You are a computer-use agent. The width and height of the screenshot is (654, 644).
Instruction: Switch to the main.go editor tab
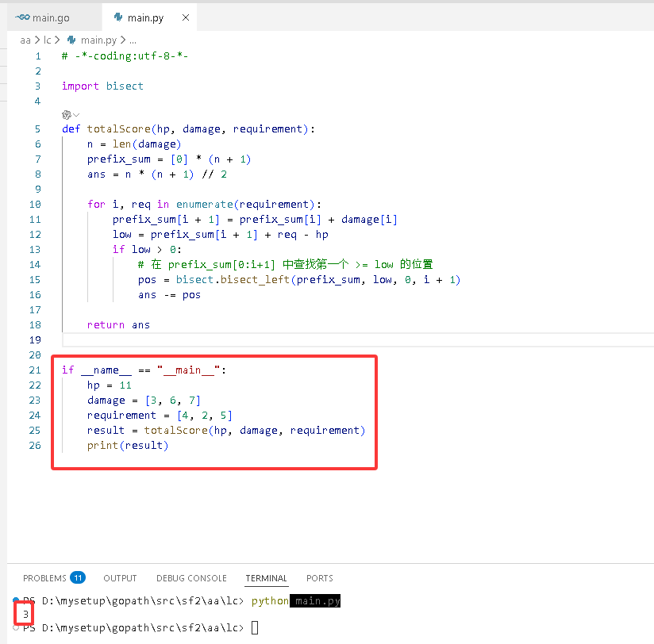click(54, 17)
